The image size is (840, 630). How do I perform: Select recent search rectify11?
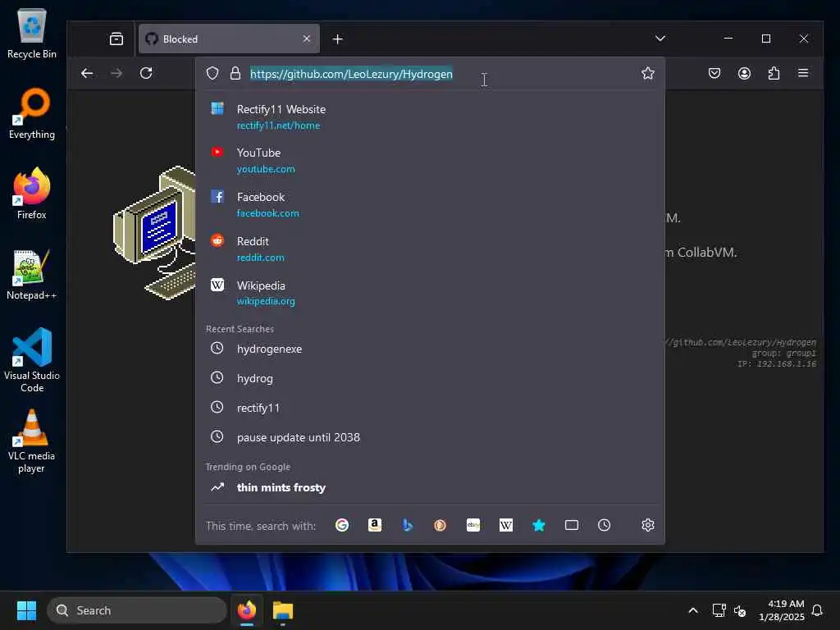(430, 408)
